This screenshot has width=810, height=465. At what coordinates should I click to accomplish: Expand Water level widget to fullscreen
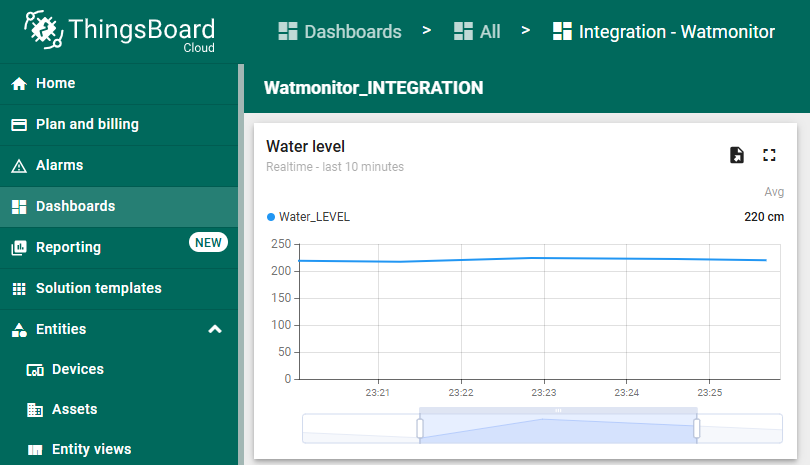tap(769, 155)
